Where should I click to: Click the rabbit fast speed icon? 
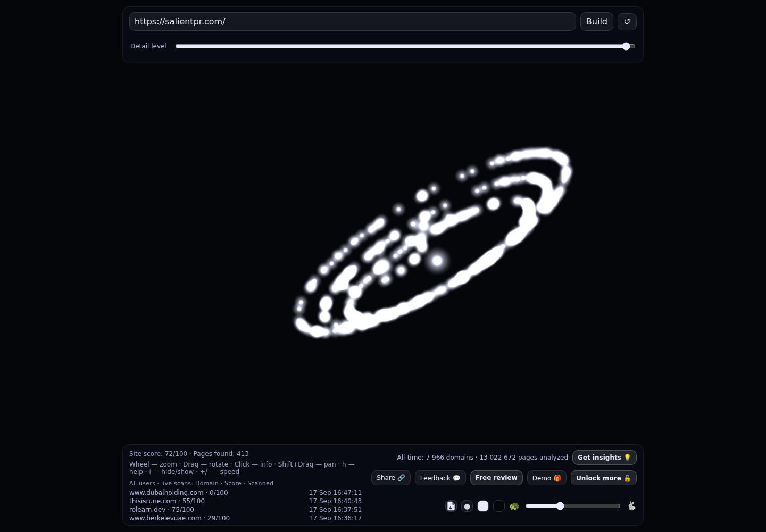tap(631, 506)
